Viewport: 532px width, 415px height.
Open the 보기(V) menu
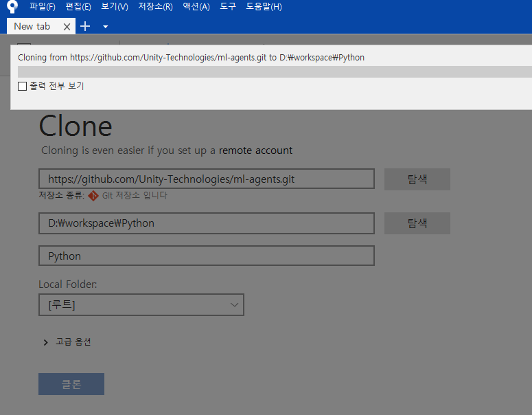(x=115, y=6)
